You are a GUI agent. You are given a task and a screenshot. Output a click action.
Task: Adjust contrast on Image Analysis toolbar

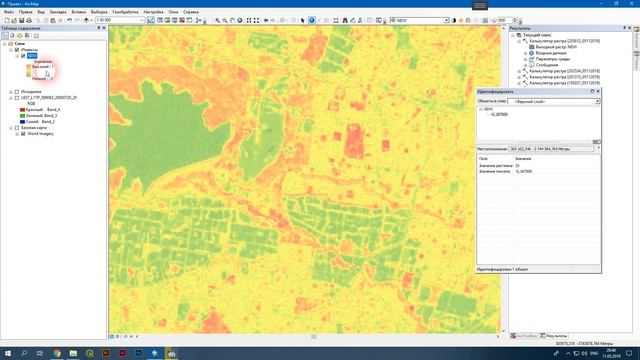pos(453,20)
